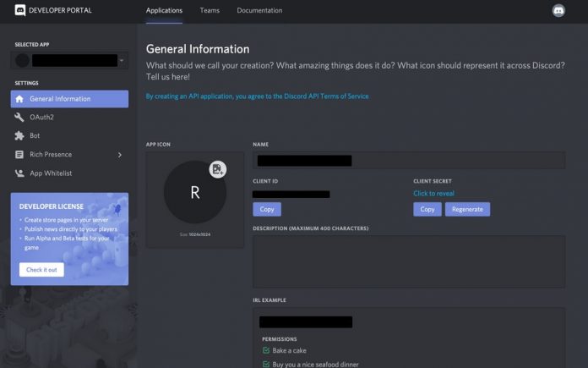This screenshot has width=588, height=368.
Task: Toggle the Buy you a nice seafood dinner checkbox
Action: point(266,364)
